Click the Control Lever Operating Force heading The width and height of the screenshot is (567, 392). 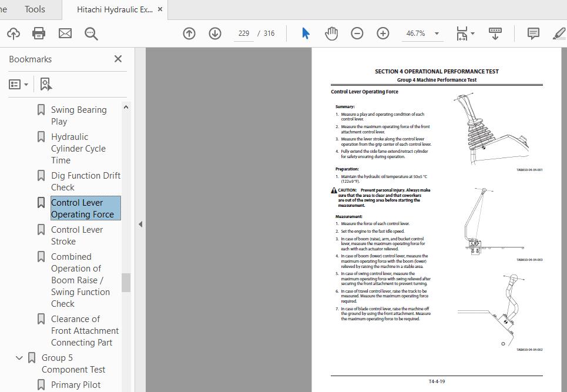[364, 92]
